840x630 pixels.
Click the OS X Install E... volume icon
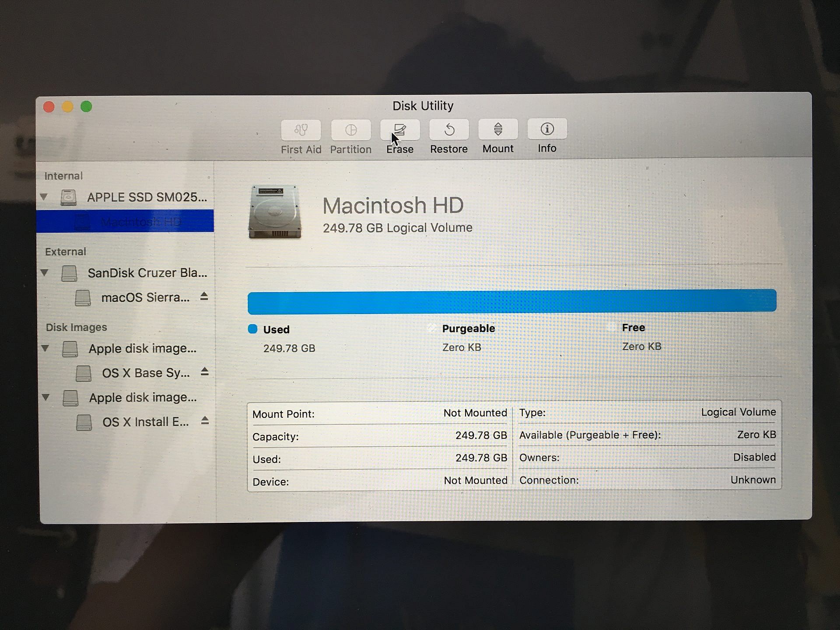(x=84, y=422)
